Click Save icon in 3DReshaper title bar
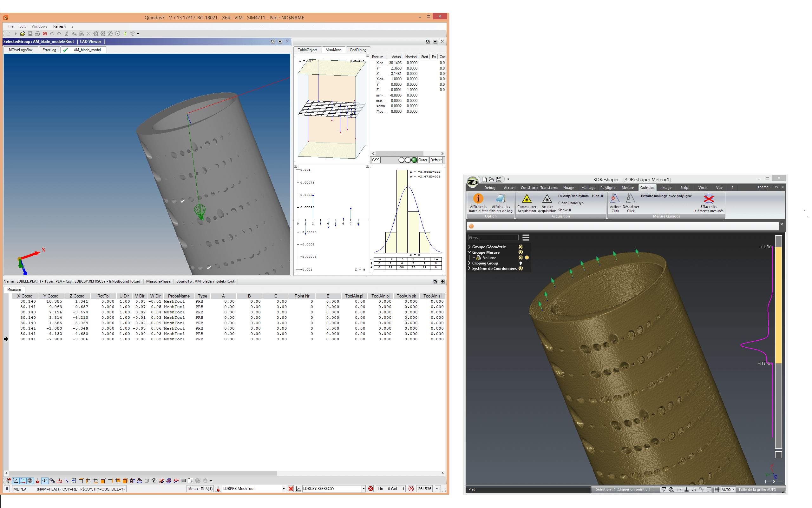This screenshot has height=508, width=812. (498, 179)
